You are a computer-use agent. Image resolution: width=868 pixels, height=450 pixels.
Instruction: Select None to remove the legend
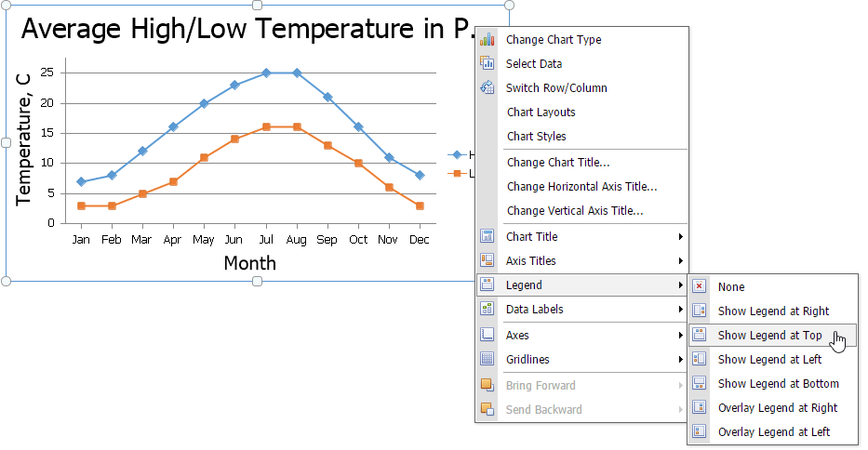click(731, 287)
